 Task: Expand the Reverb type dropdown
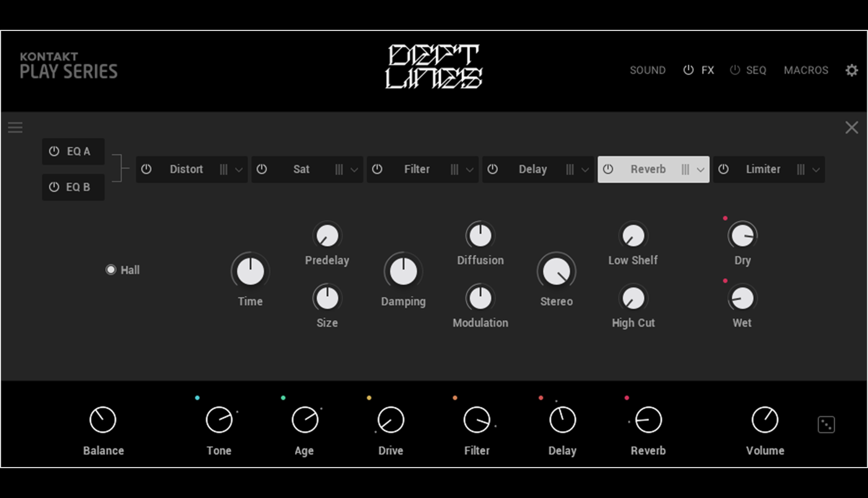[700, 170]
